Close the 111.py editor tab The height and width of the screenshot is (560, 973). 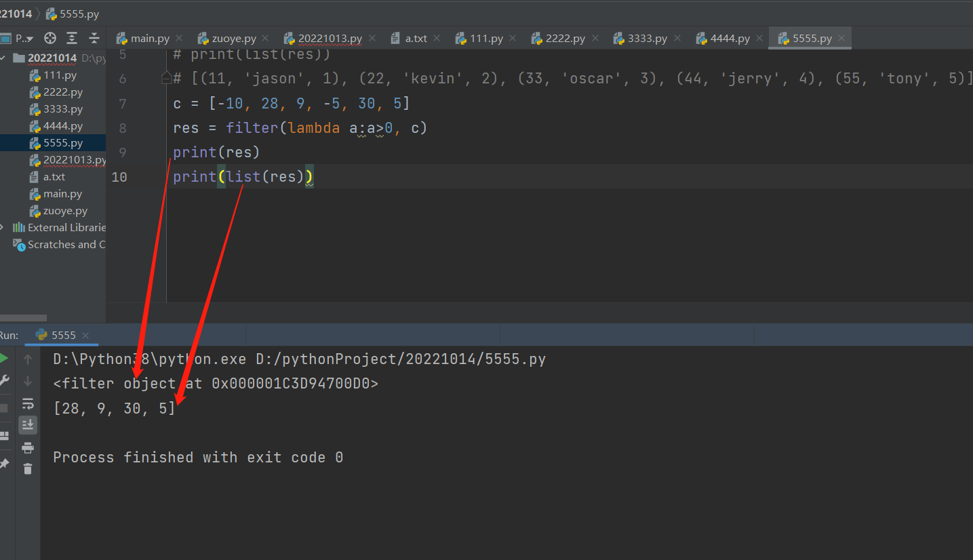[512, 39]
